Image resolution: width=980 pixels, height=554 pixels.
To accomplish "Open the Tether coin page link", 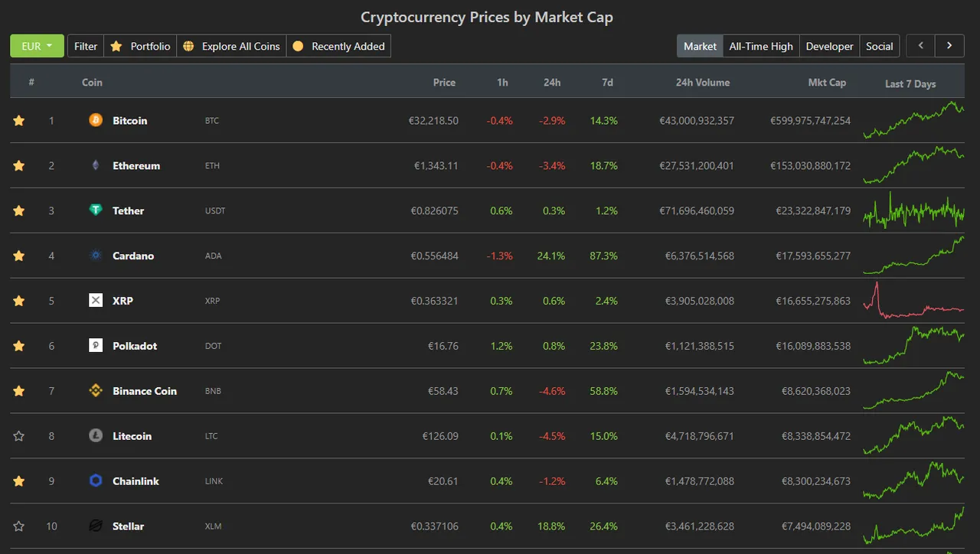I will coord(128,210).
